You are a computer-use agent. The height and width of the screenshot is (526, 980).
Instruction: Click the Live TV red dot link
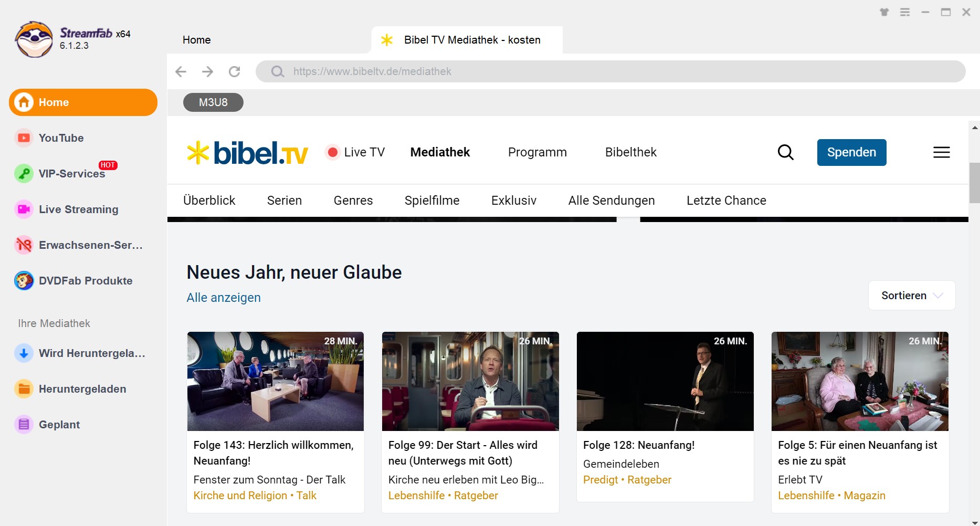pyautogui.click(x=355, y=152)
